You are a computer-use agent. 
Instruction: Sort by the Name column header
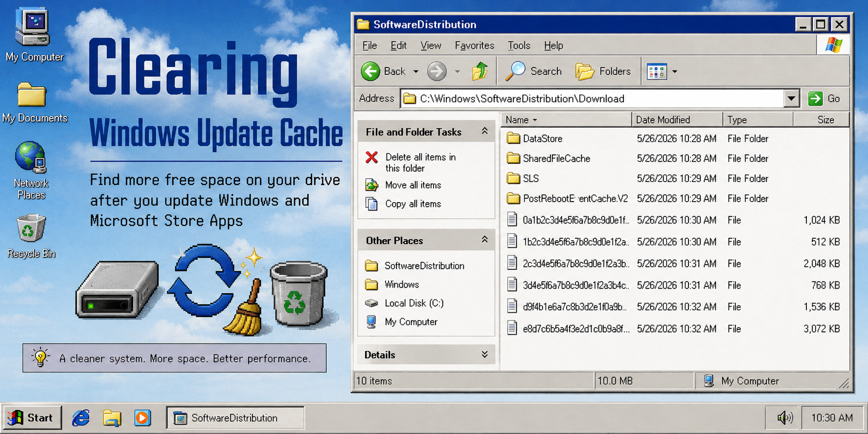[x=566, y=120]
